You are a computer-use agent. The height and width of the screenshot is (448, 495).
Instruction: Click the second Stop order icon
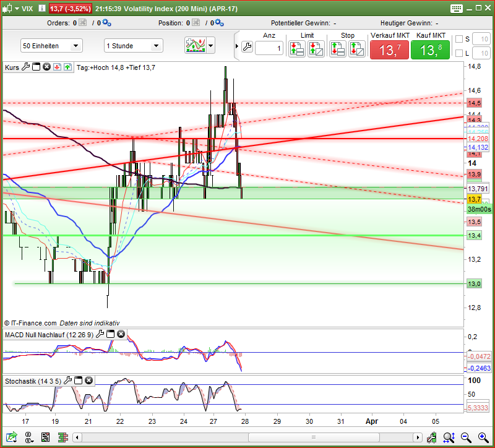click(357, 49)
